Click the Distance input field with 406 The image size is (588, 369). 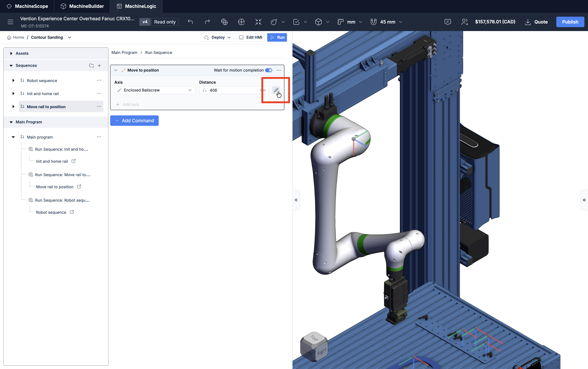click(234, 90)
